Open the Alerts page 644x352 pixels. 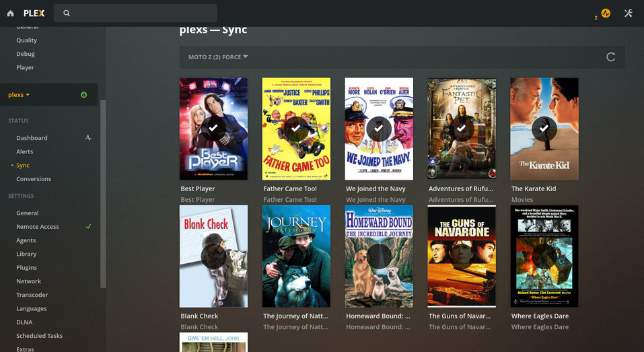(x=25, y=151)
